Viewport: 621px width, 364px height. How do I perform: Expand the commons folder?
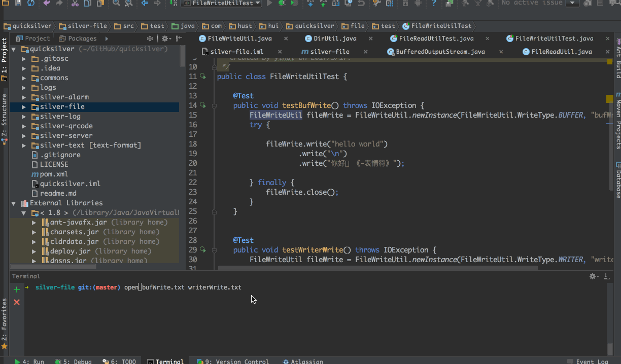pyautogui.click(x=24, y=78)
